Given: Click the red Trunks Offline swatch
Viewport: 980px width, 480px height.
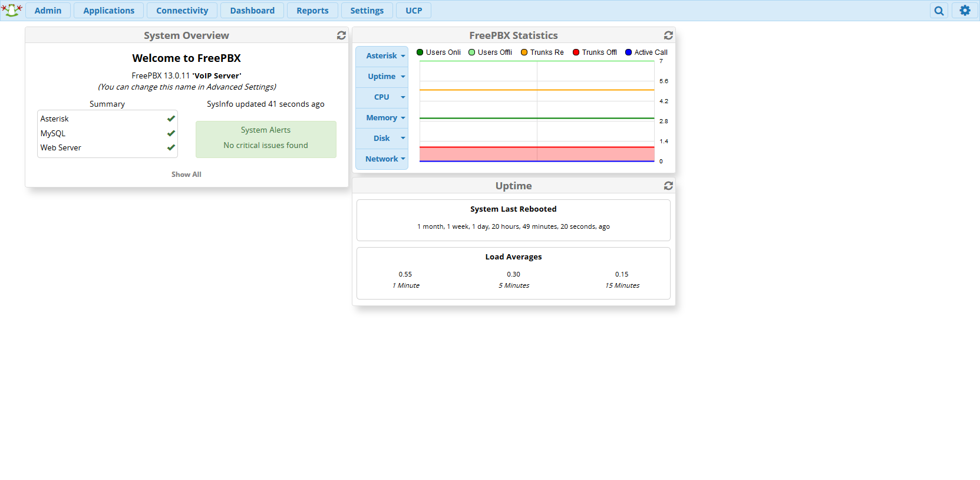Looking at the screenshot, I should tap(576, 52).
